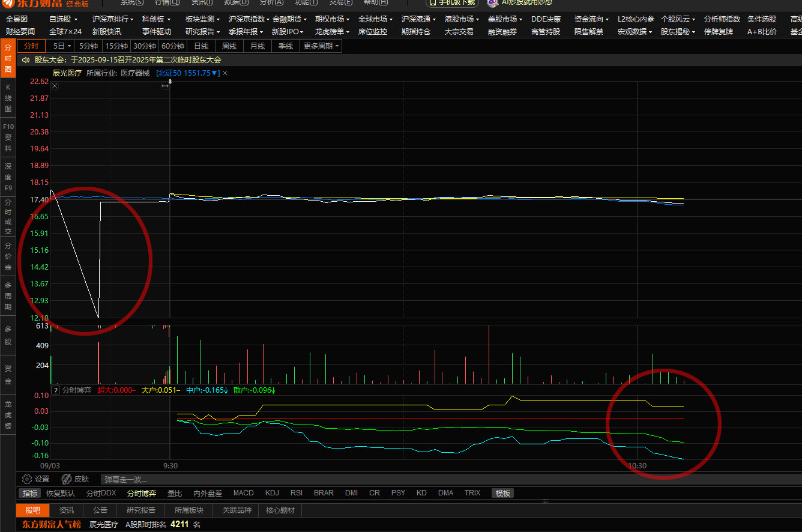Expand the 新股IPO menu
The width and height of the screenshot is (802, 532).
click(x=288, y=31)
